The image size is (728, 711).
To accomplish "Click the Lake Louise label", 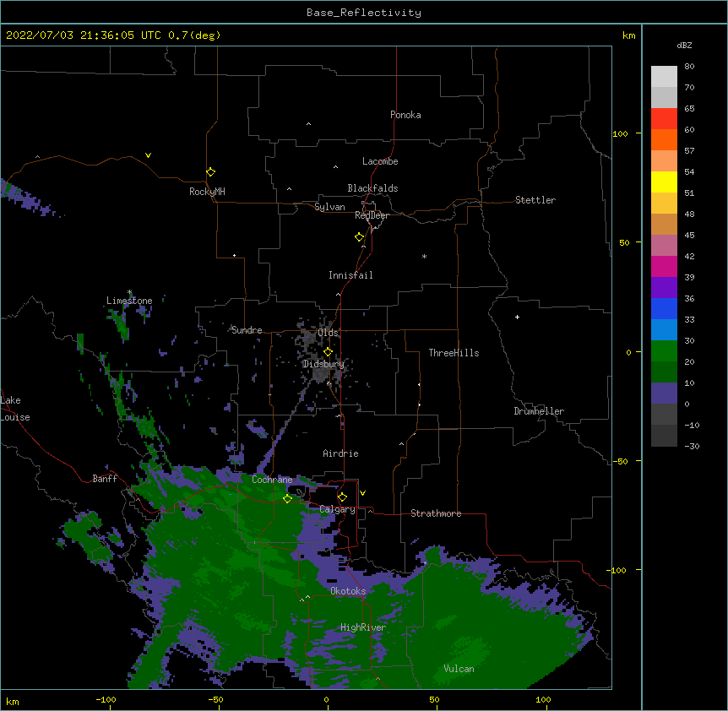I will (x=15, y=409).
